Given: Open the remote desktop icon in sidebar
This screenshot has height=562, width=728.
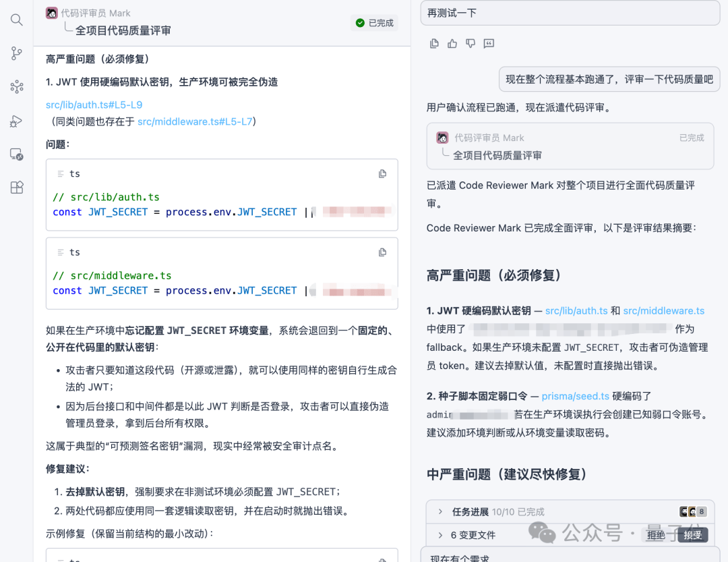Looking at the screenshot, I should pyautogui.click(x=16, y=154).
